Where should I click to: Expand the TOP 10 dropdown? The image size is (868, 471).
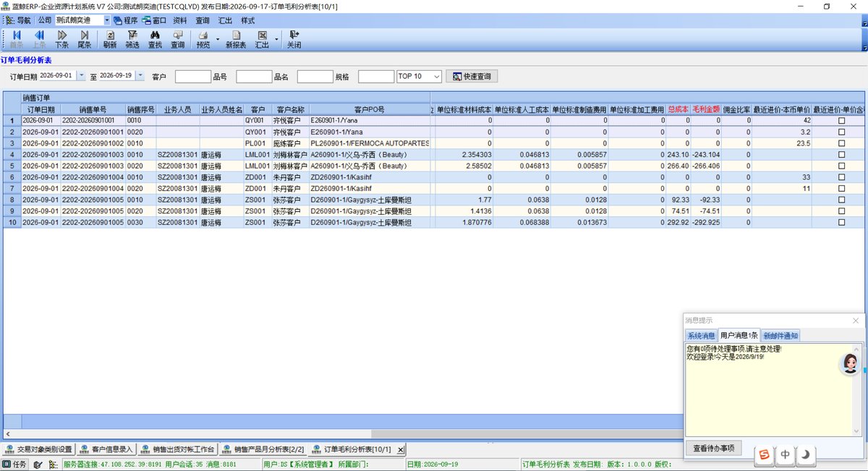436,76
